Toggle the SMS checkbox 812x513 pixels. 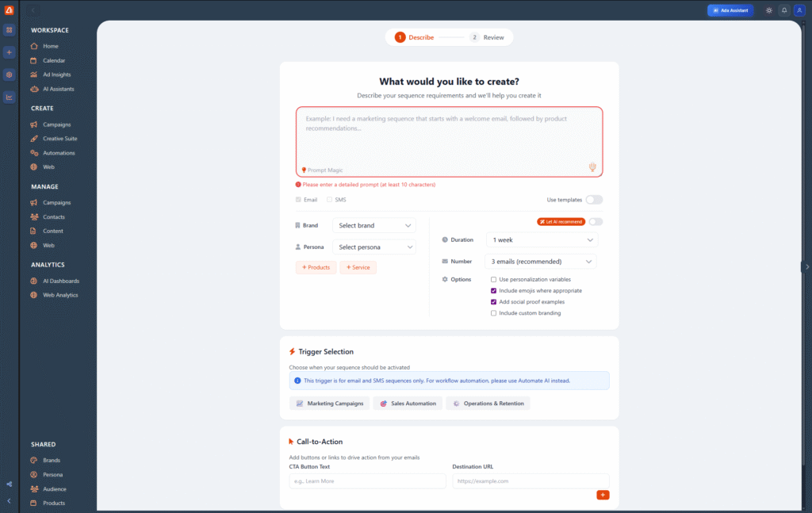tap(329, 199)
